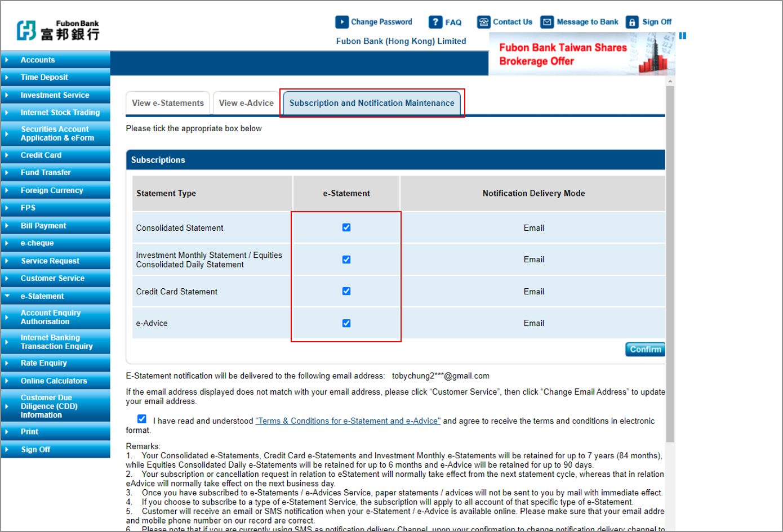Open Terms & Conditions for e-Statement link
The width and height of the screenshot is (783, 532).
[348, 421]
